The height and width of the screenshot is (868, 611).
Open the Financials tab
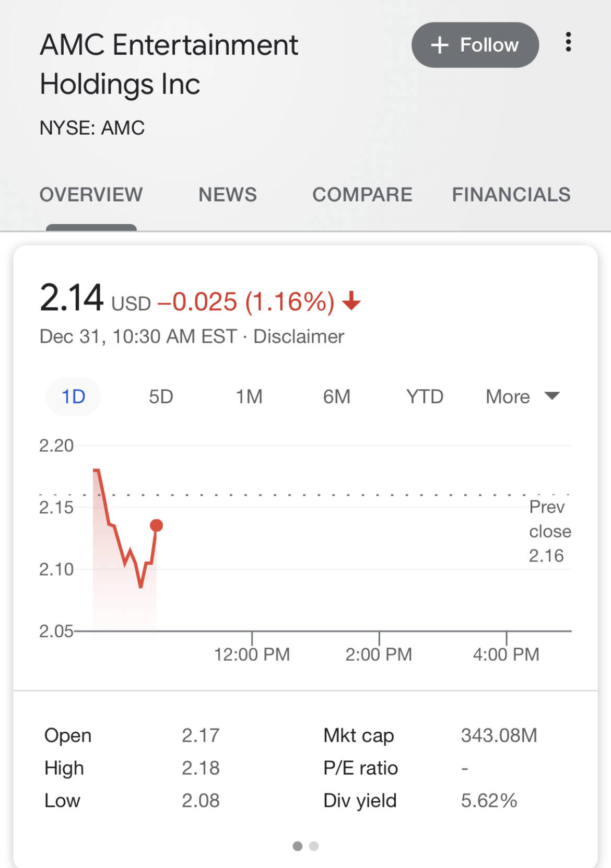coord(511,195)
